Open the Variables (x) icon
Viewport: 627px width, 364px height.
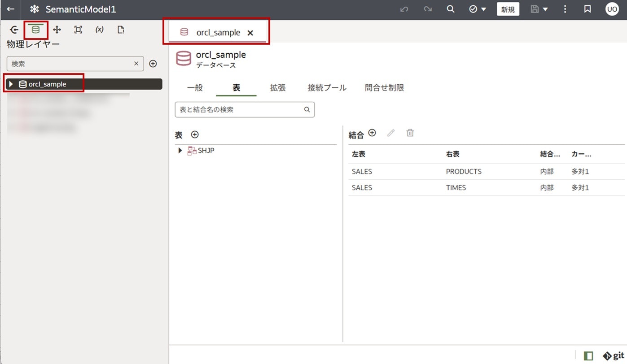99,30
